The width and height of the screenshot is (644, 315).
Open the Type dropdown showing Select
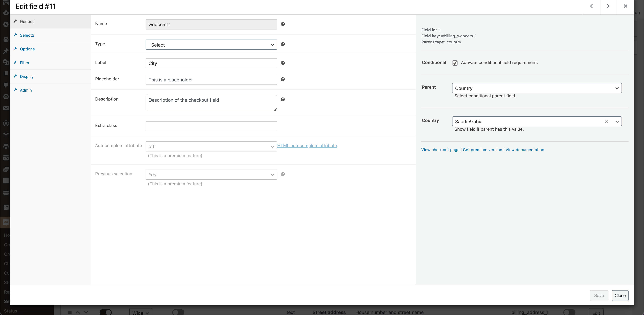tap(211, 45)
